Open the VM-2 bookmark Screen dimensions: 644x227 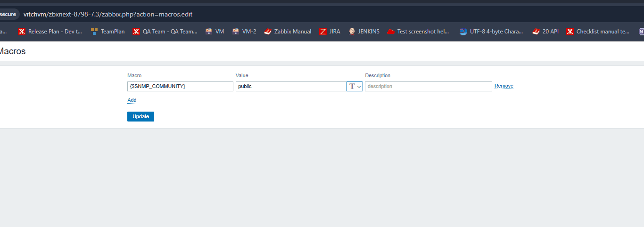244,32
